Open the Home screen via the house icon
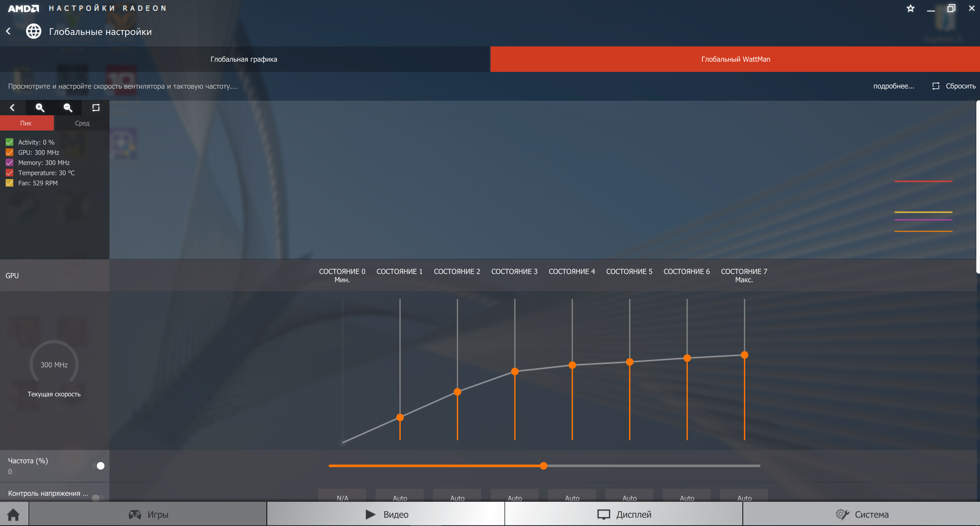 [x=13, y=514]
